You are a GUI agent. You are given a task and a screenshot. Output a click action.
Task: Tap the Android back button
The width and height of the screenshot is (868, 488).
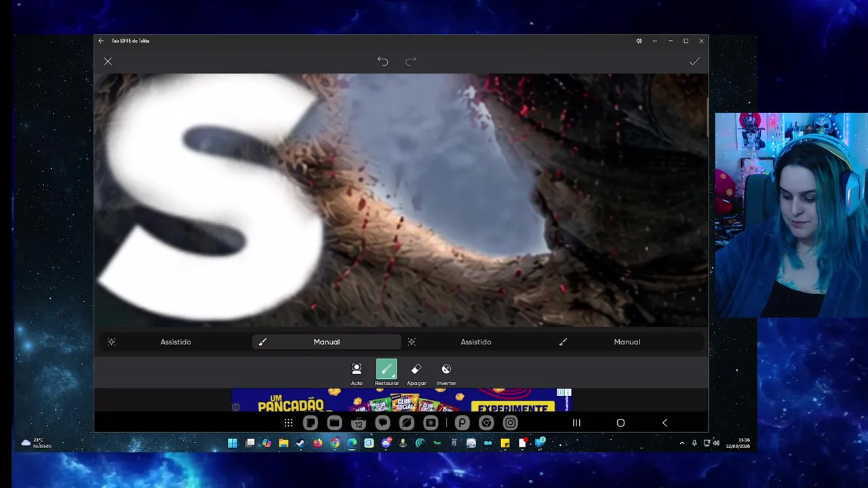coord(665,423)
